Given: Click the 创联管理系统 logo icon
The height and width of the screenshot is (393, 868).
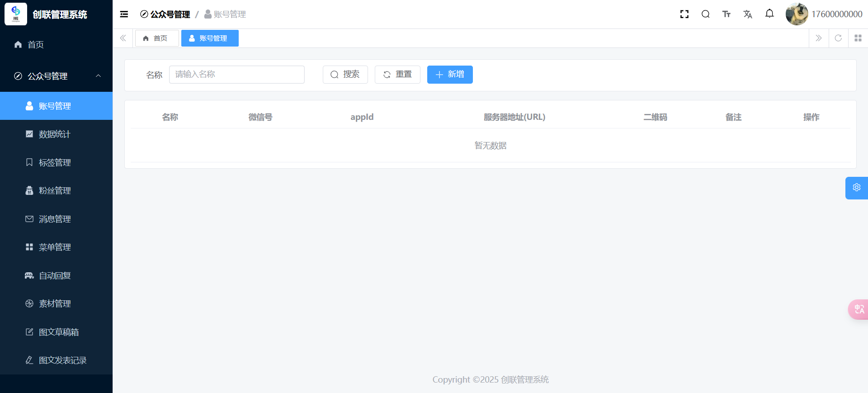Looking at the screenshot, I should pyautogui.click(x=16, y=14).
